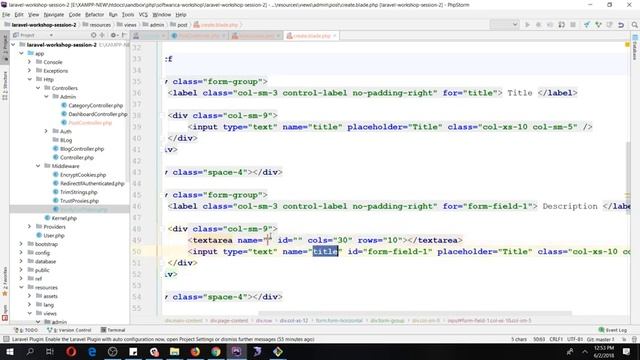
Task: Click the views breadcrumb in navigation bar
Action: coord(127,25)
